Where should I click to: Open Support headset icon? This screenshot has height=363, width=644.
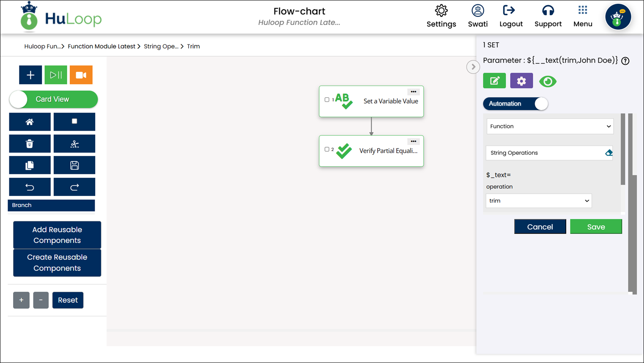(548, 11)
